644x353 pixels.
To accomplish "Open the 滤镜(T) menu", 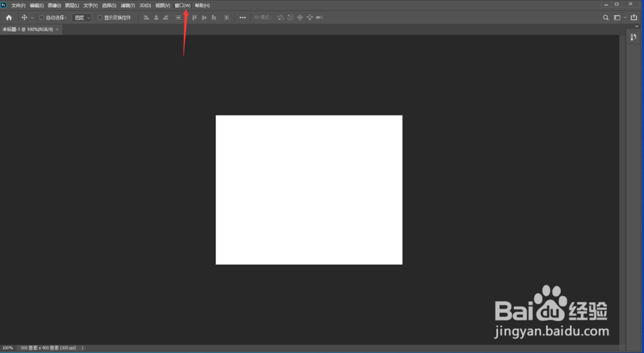I will pos(128,6).
